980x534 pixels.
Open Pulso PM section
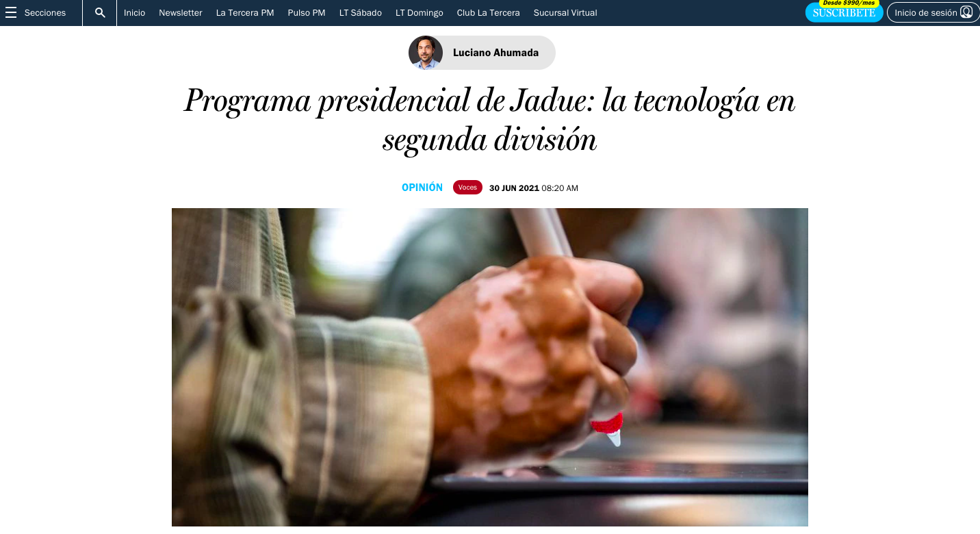pos(307,13)
